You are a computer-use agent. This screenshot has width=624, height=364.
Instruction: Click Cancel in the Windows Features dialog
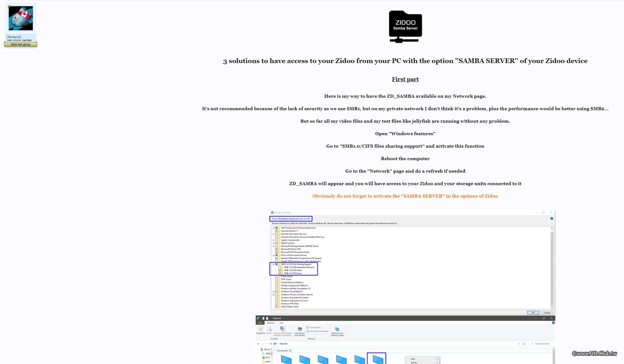(x=547, y=312)
